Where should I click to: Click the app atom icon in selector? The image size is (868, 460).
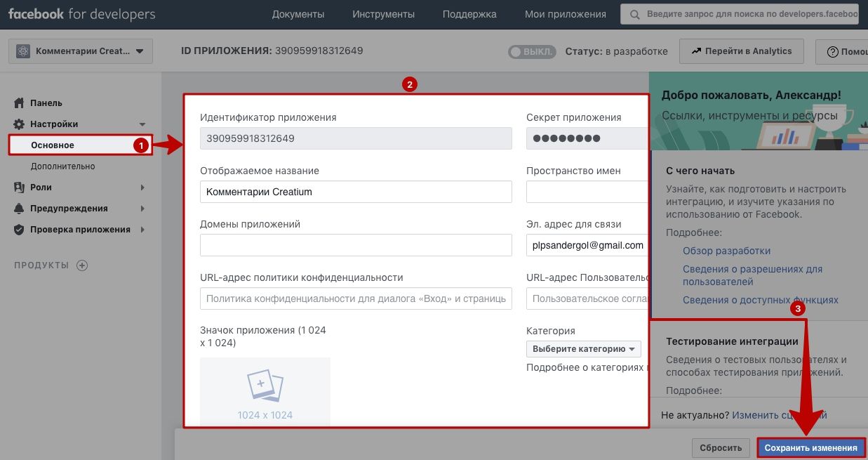point(23,51)
